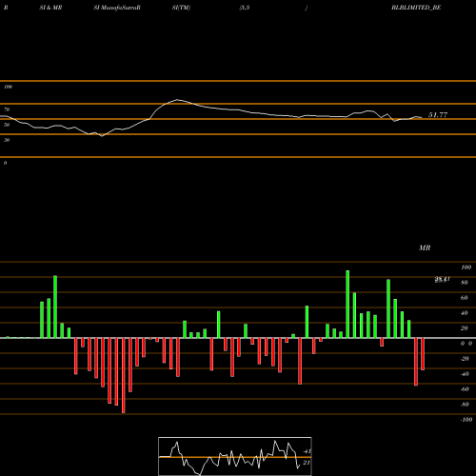Screen dimensions: 476x476
Task: Click the 50 level label on the RSI scale
Action: click(7, 125)
